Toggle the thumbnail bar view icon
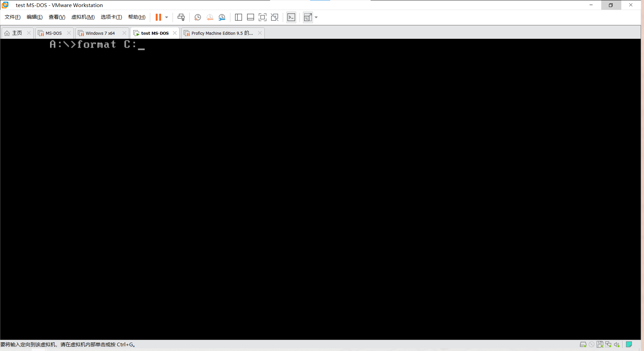This screenshot has width=644, height=351. 250,17
